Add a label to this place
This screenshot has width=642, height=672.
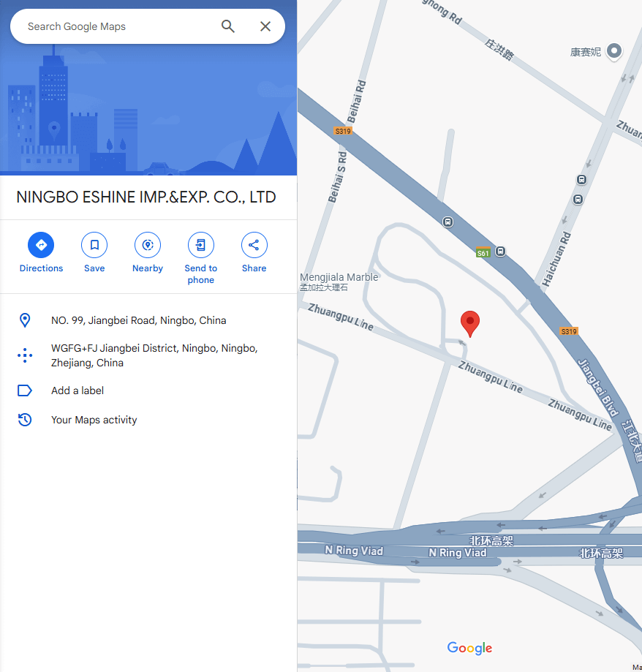point(78,390)
